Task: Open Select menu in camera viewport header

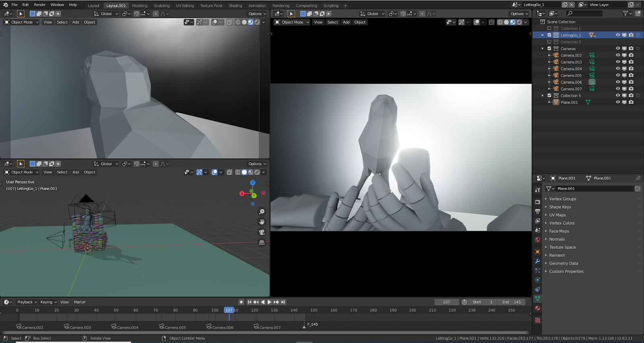Action: pos(333,22)
